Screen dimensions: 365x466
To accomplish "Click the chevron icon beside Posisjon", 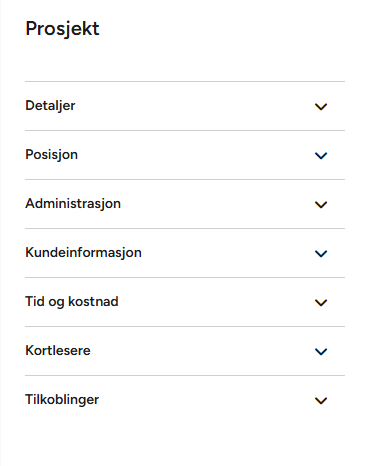I will pos(321,156).
